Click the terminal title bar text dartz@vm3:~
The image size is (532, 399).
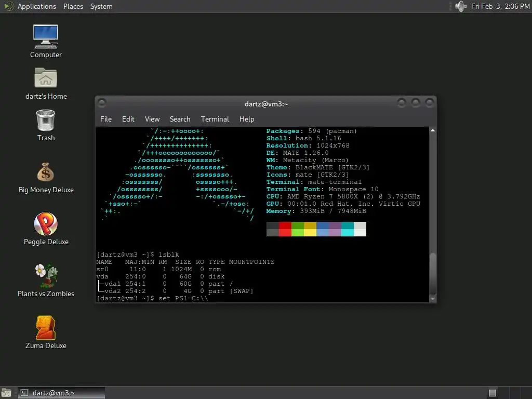(267, 104)
